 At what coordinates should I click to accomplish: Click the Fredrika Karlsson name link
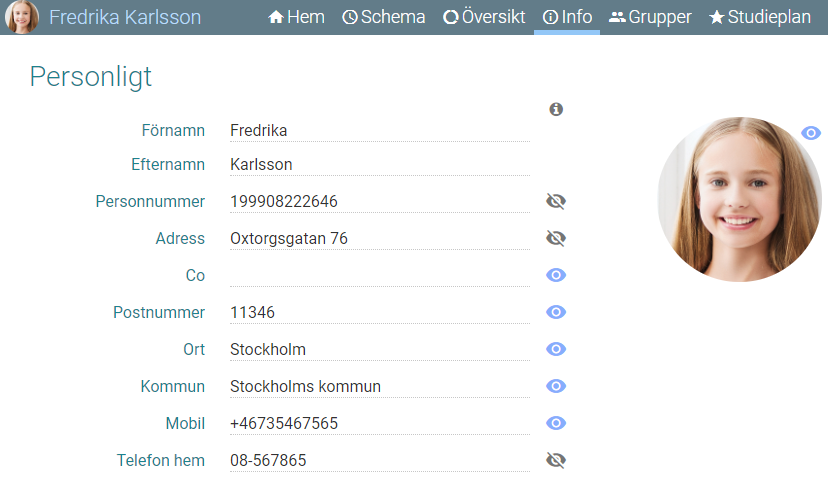click(125, 17)
